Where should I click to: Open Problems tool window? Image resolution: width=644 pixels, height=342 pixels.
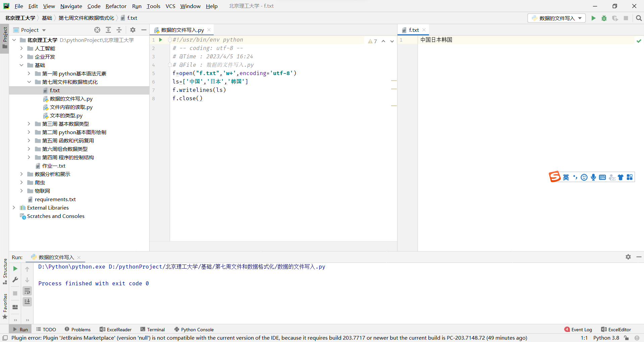77,330
